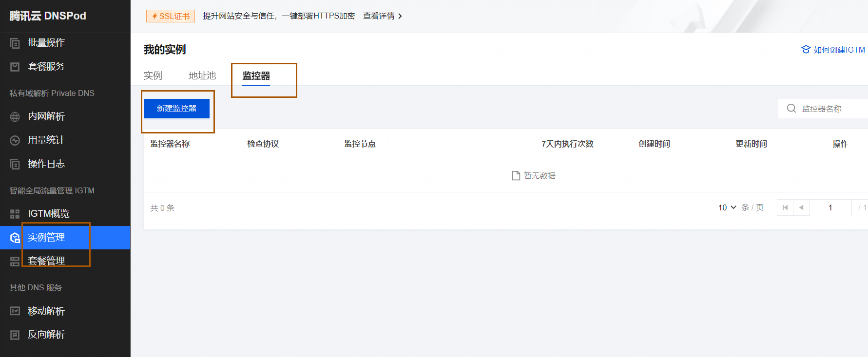This screenshot has width=868, height=357.
Task: Click the 套餐管理 sidebar icon
Action: (x=15, y=262)
